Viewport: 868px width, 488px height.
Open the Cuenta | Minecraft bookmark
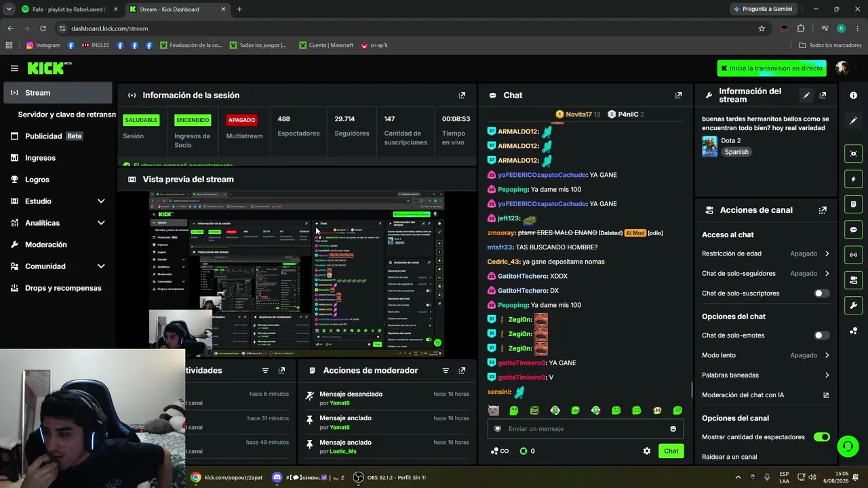point(325,45)
